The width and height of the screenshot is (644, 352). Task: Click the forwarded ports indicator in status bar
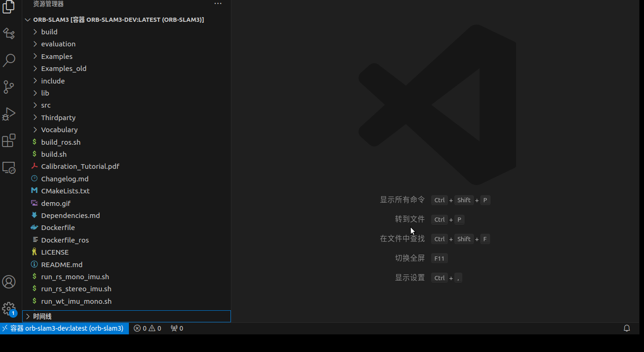tap(177, 328)
